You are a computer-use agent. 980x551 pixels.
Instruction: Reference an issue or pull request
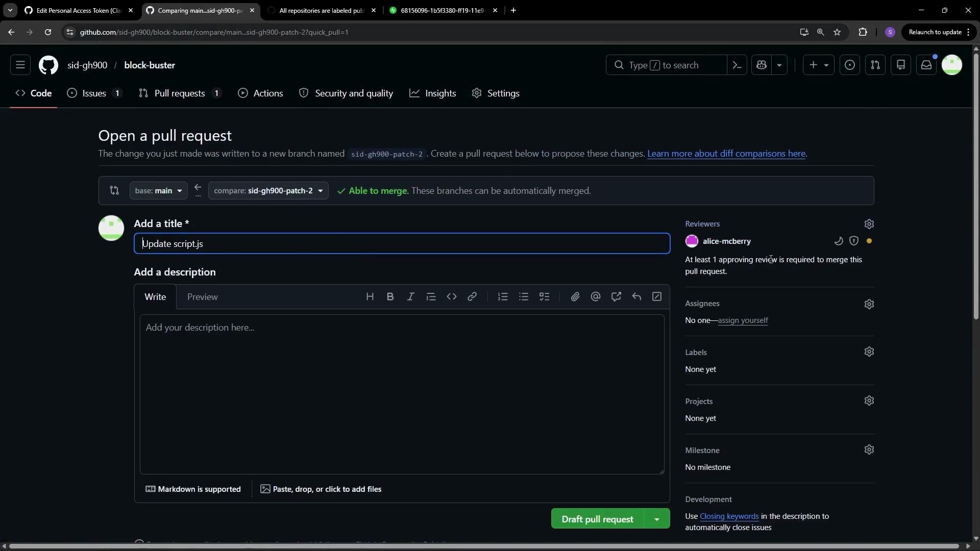click(616, 297)
